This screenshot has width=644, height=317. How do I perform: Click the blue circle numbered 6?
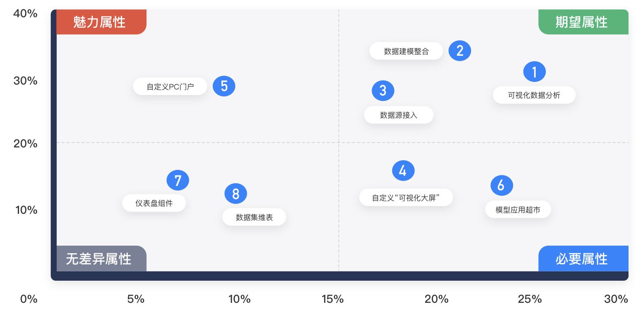pos(502,186)
